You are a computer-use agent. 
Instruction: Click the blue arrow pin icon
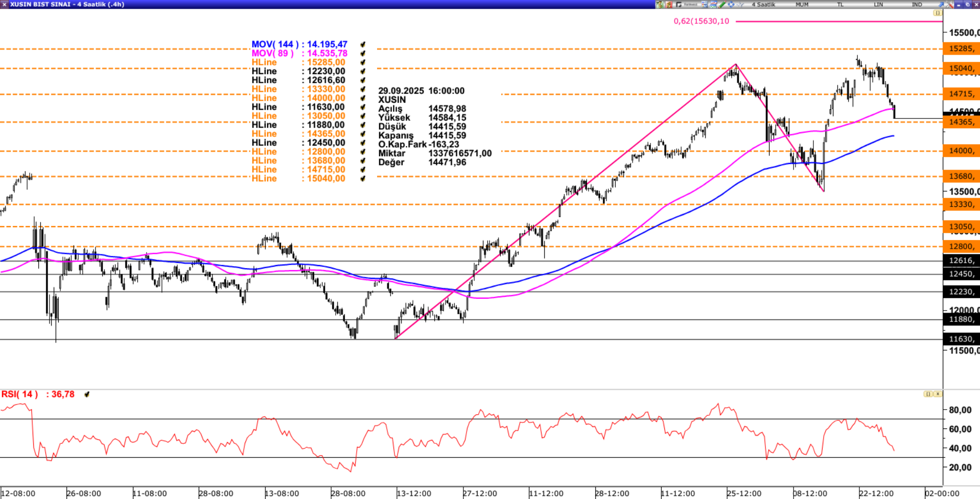click(x=941, y=5)
